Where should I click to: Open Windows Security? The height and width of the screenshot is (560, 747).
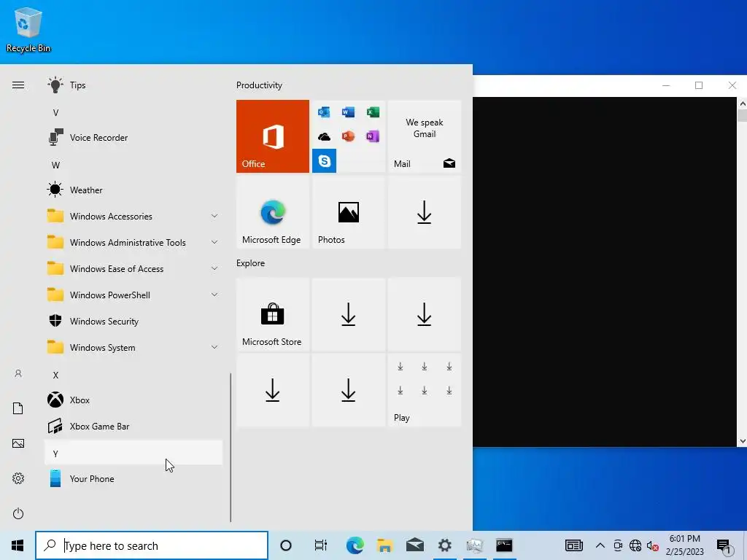[133, 322]
